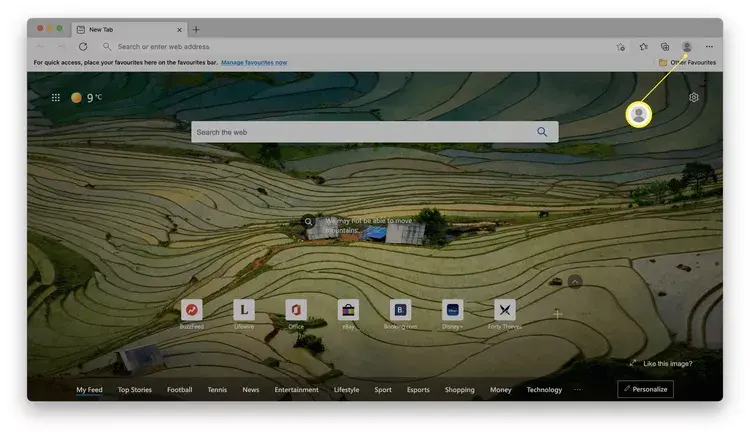The width and height of the screenshot is (750, 437).
Task: Switch to the Top Stories tab
Action: [x=135, y=390]
